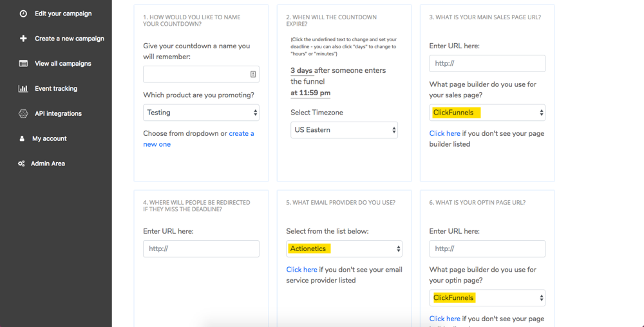Open sales page builder dropdown ClickFunnels

487,113
